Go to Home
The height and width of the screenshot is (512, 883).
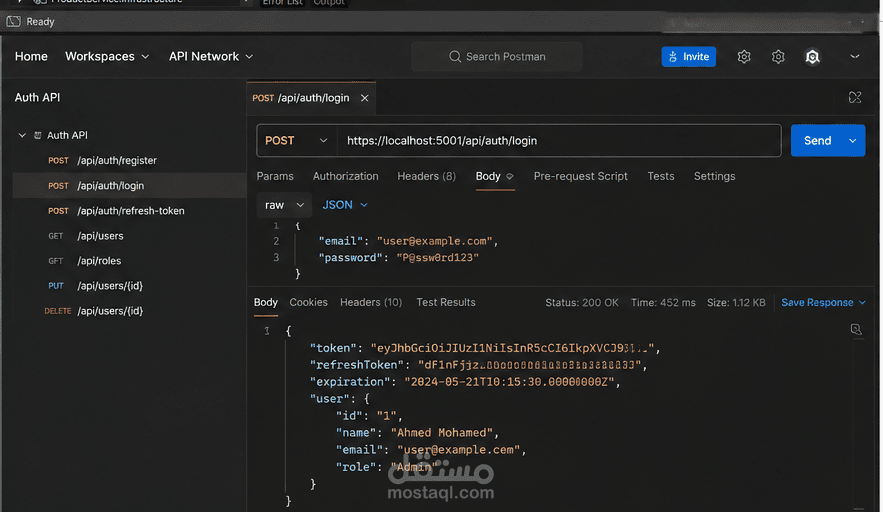31,56
